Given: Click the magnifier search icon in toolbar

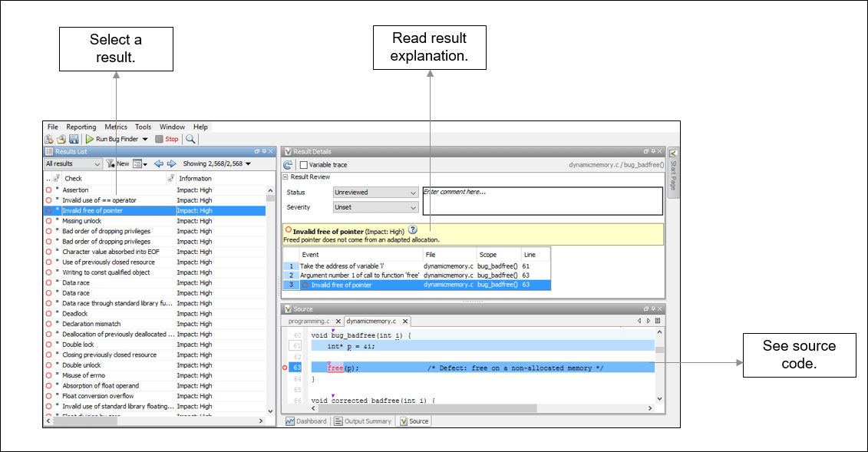Looking at the screenshot, I should 190,140.
